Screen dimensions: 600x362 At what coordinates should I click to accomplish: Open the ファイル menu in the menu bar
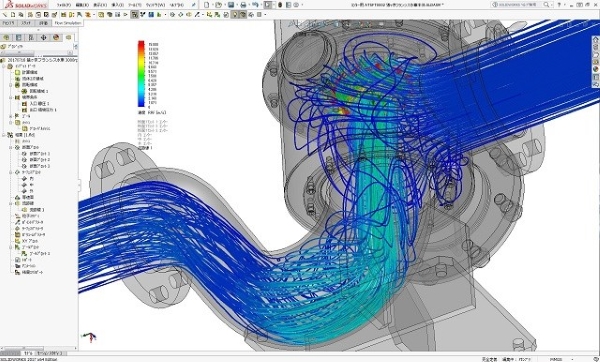click(64, 5)
